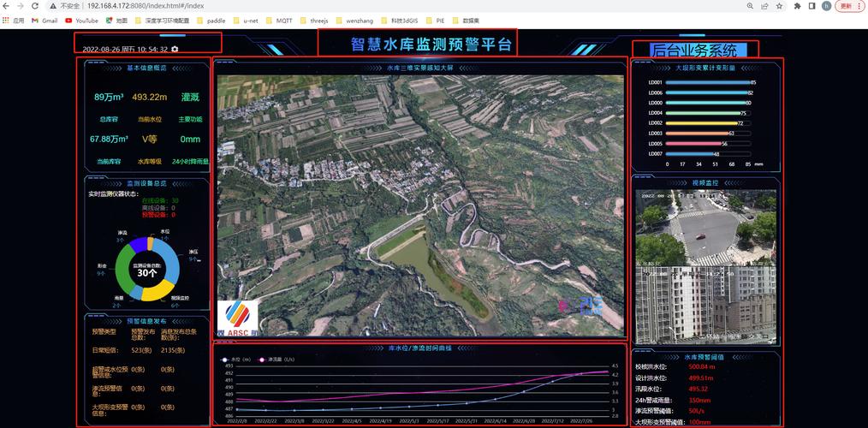Click the LD007 deformation bar

pyautogui.click(x=690, y=154)
